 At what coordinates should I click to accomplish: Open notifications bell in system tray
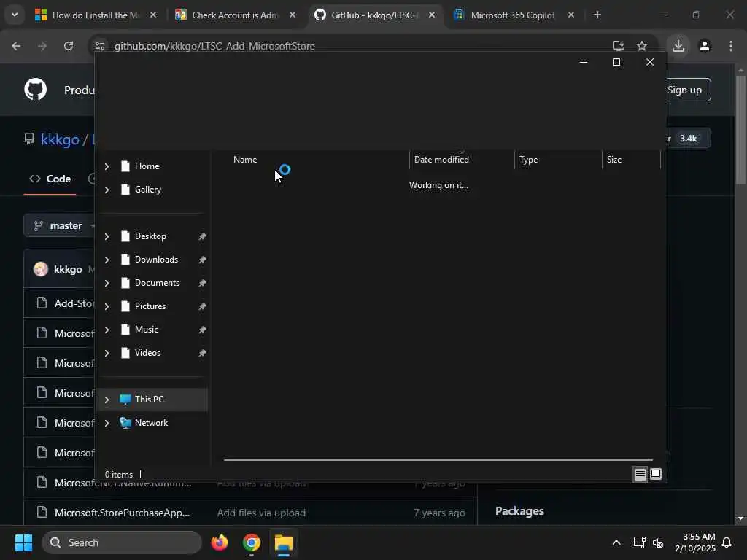click(727, 542)
